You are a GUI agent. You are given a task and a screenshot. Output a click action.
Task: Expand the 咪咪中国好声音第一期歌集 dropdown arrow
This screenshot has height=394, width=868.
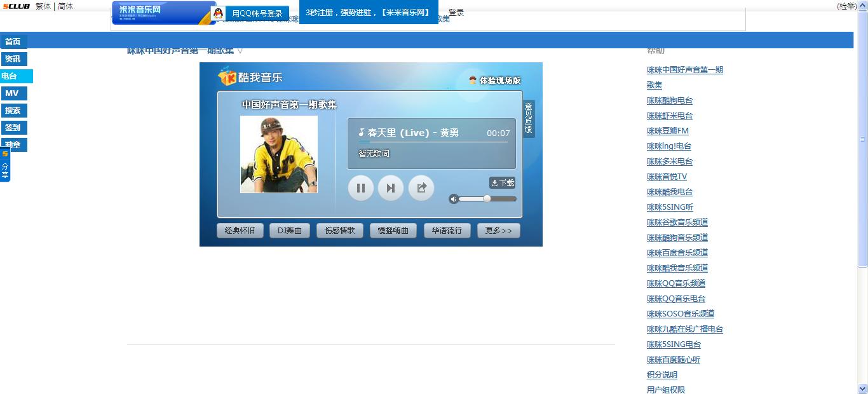pos(240,51)
